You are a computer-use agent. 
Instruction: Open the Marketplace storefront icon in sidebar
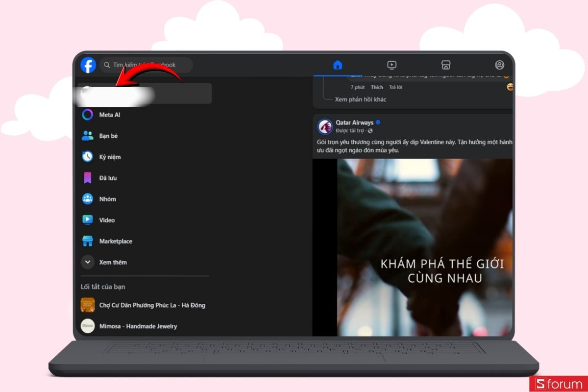coord(88,241)
